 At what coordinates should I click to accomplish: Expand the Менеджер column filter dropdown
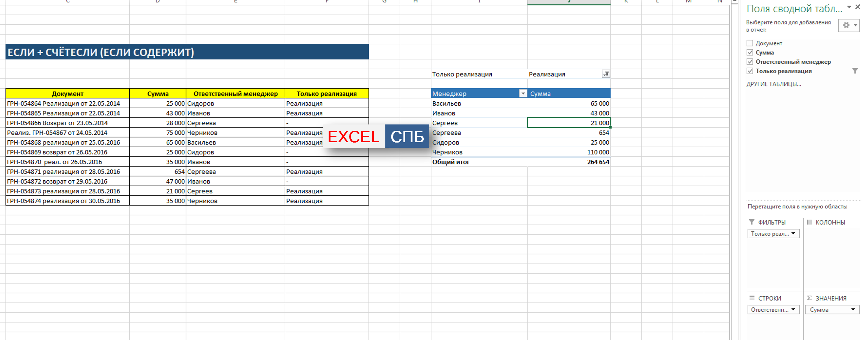pos(523,94)
